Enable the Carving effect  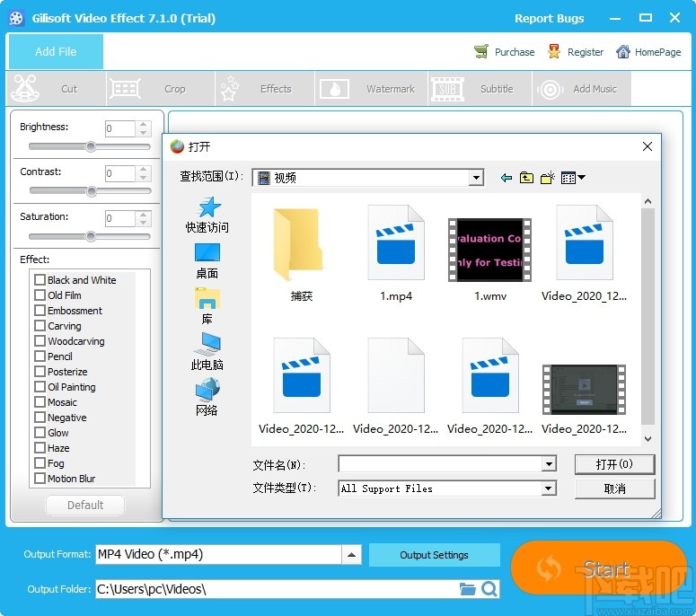[40, 326]
